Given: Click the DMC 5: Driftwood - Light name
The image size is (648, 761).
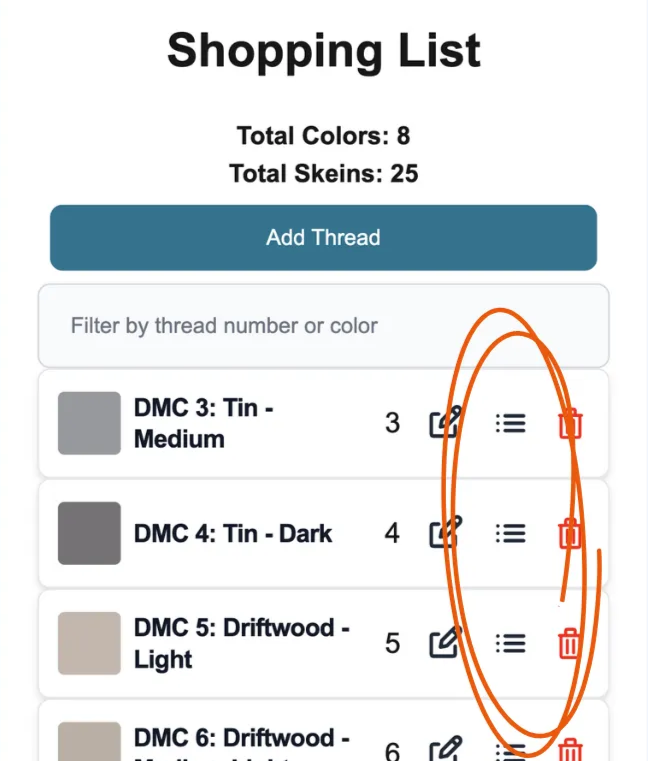Looking at the screenshot, I should coord(241,643).
